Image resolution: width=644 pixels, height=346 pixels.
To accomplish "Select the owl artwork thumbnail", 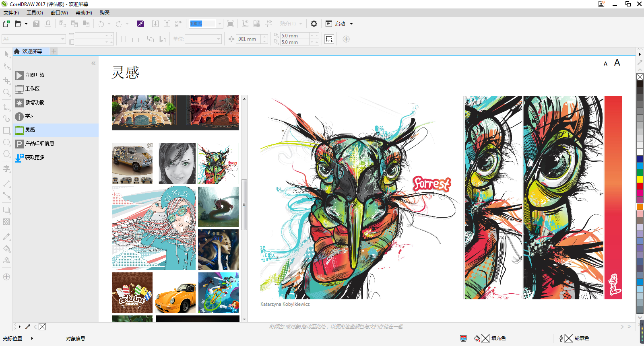I will pos(218,163).
